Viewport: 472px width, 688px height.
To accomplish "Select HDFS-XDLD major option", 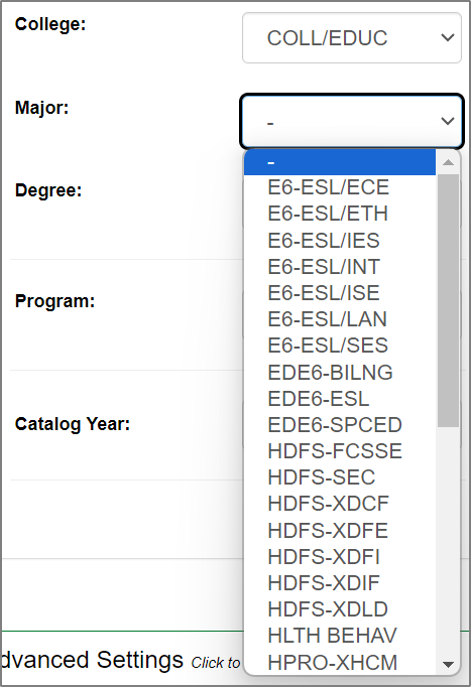I will (x=340, y=609).
